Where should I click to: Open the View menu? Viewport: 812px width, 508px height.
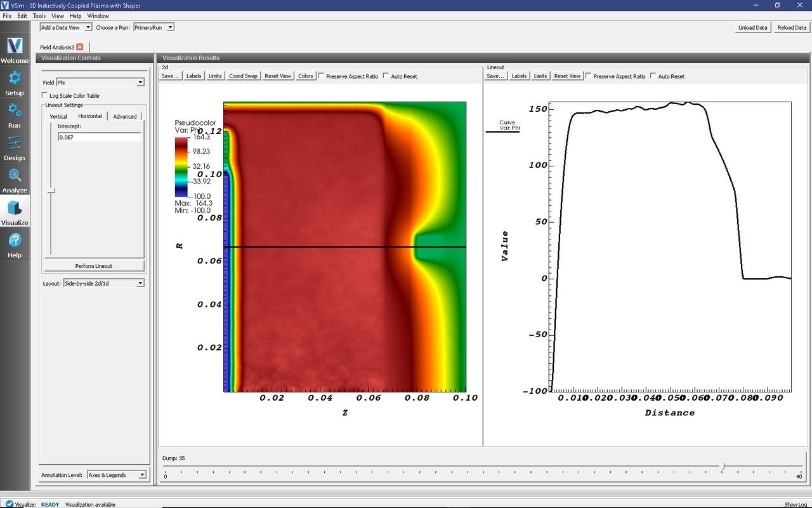click(x=57, y=16)
